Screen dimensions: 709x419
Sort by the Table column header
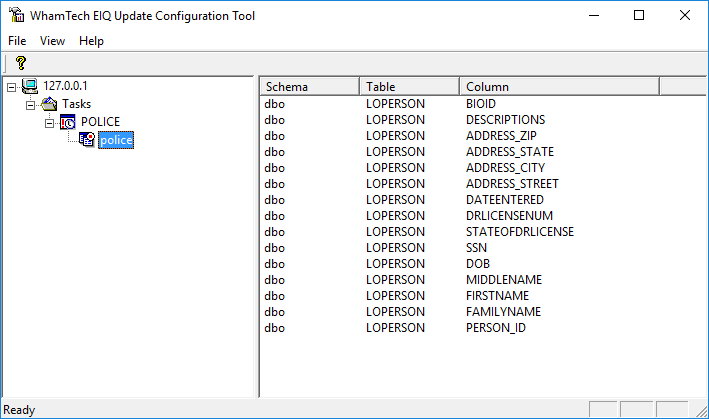click(410, 86)
